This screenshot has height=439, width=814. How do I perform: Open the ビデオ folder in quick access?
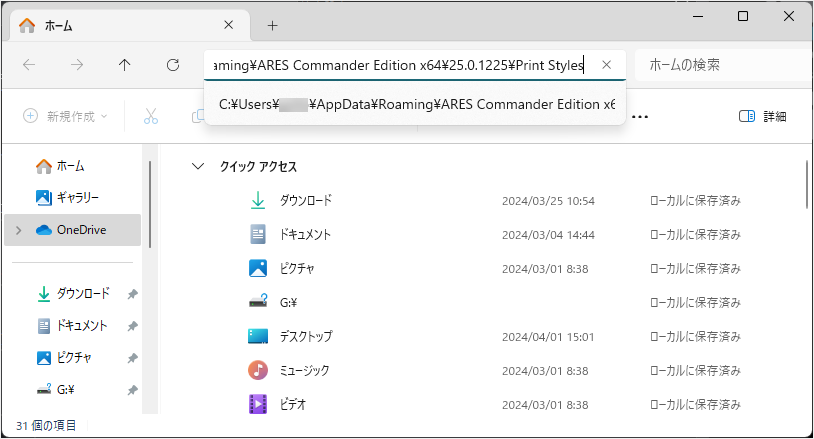point(293,404)
